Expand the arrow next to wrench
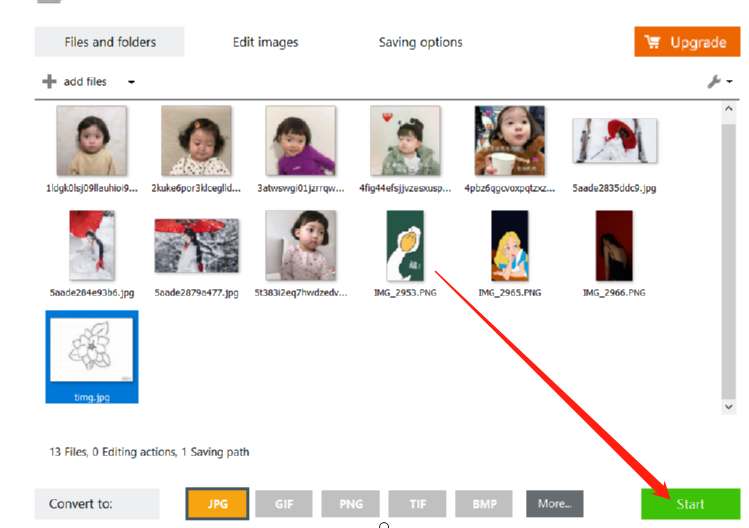Image resolution: width=749 pixels, height=528 pixels. [729, 82]
